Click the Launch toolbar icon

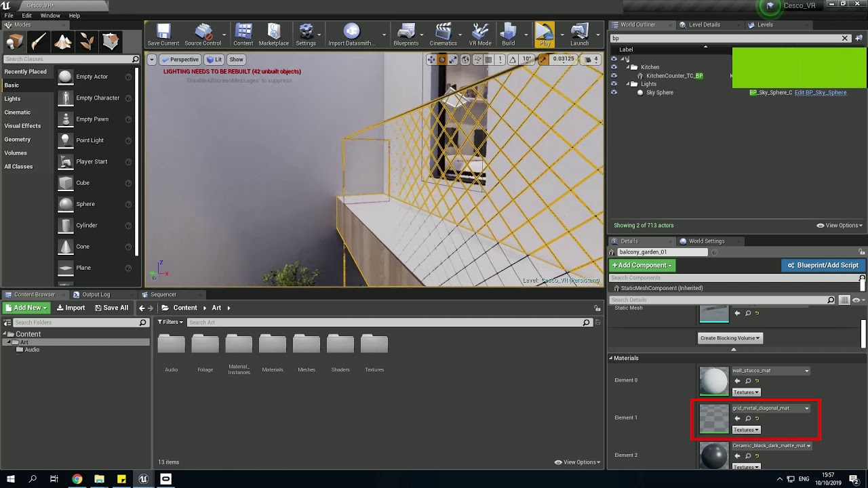pos(580,35)
